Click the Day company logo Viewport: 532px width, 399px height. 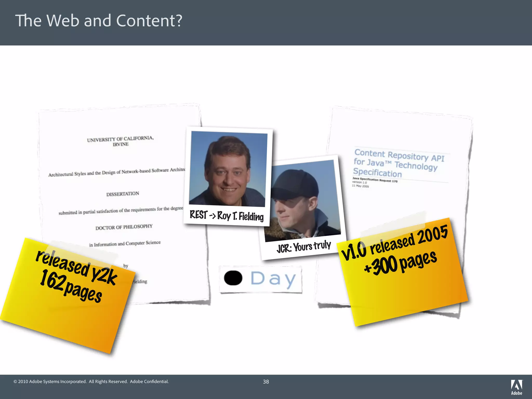coord(261,280)
